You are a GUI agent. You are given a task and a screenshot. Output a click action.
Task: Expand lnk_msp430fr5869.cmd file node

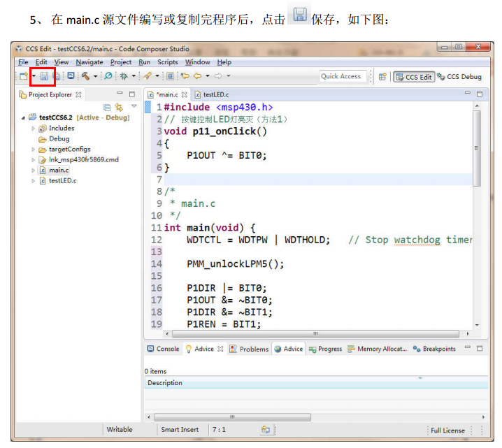(x=33, y=159)
